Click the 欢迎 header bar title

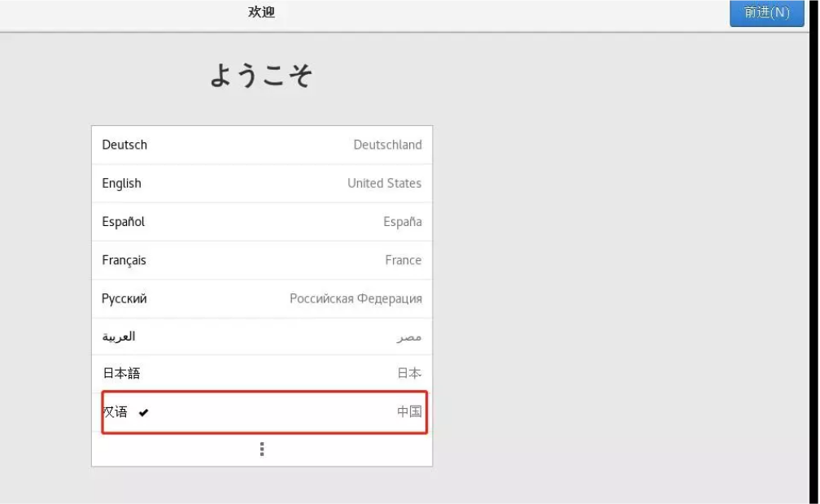click(261, 12)
